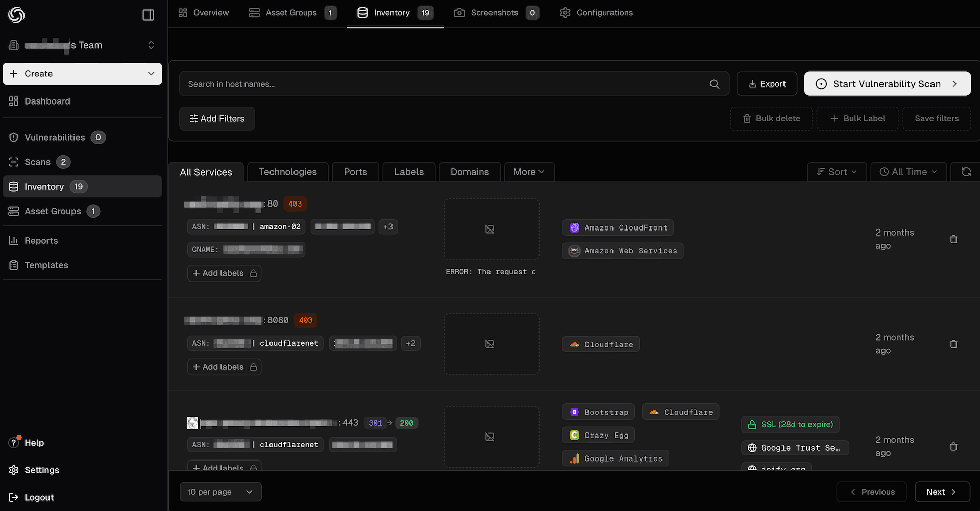Click the refresh icon near the All Time filter
Screen dimensions: 980x511
967,172
